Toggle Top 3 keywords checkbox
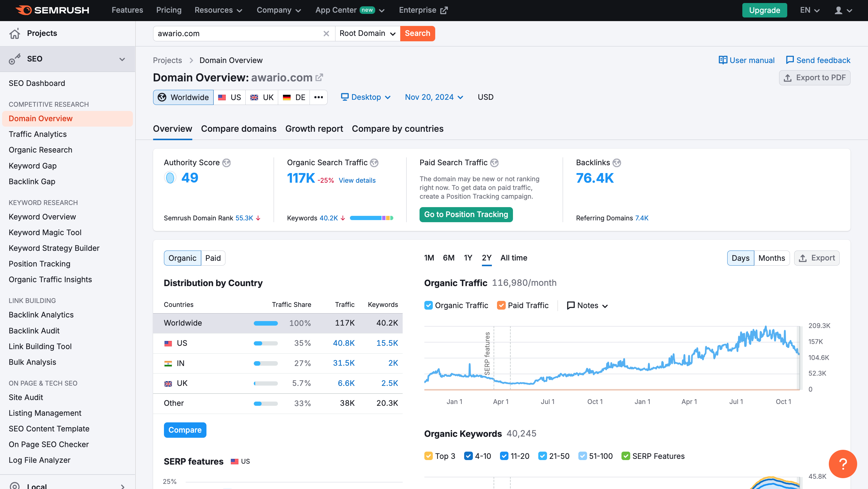The height and width of the screenshot is (489, 868). click(x=428, y=456)
